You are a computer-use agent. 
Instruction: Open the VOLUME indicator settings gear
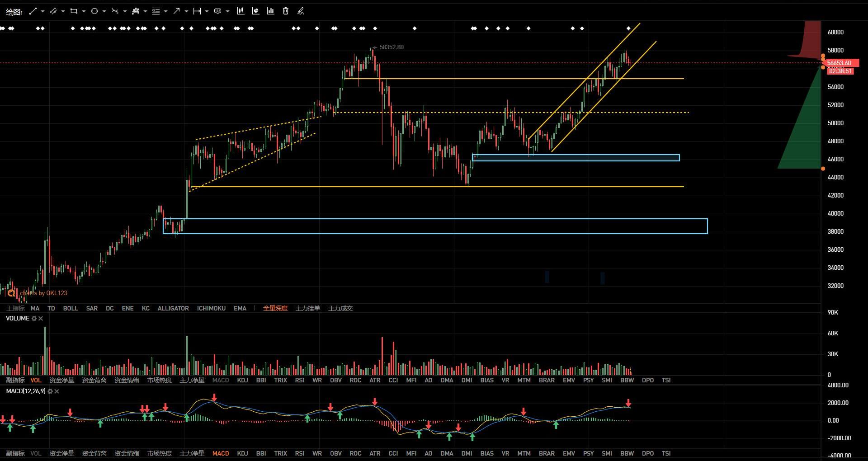pyautogui.click(x=34, y=319)
